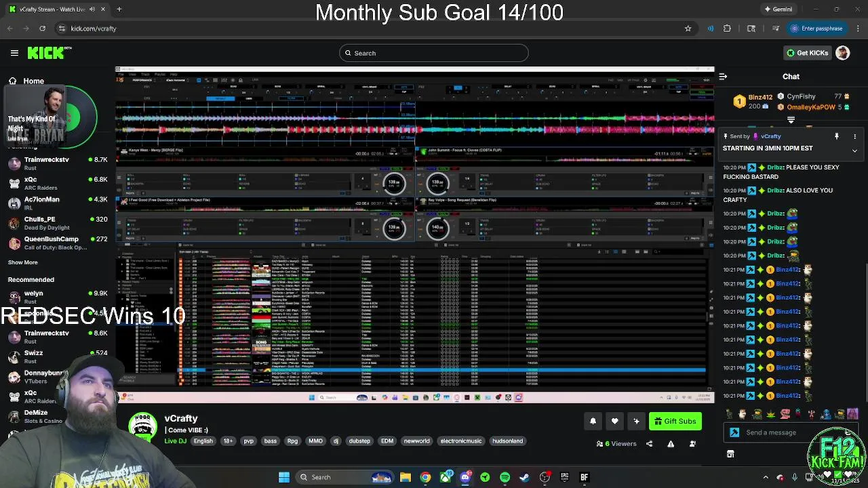Open Binz412 top gifter entry
The width and height of the screenshot is (868, 488).
753,102
